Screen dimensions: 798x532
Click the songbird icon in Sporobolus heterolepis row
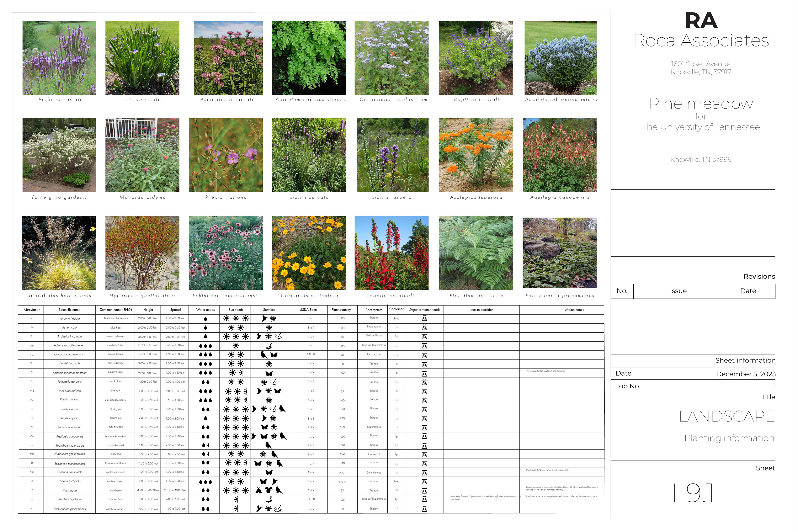(x=269, y=445)
